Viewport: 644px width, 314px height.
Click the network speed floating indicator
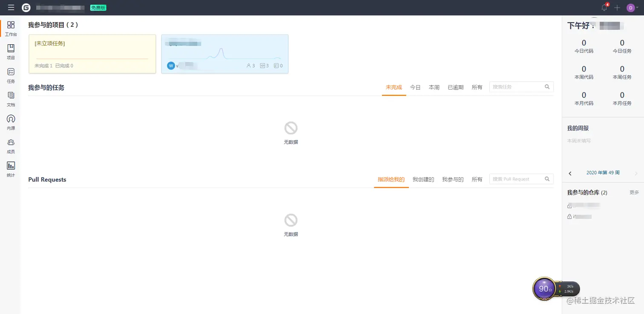(x=569, y=289)
